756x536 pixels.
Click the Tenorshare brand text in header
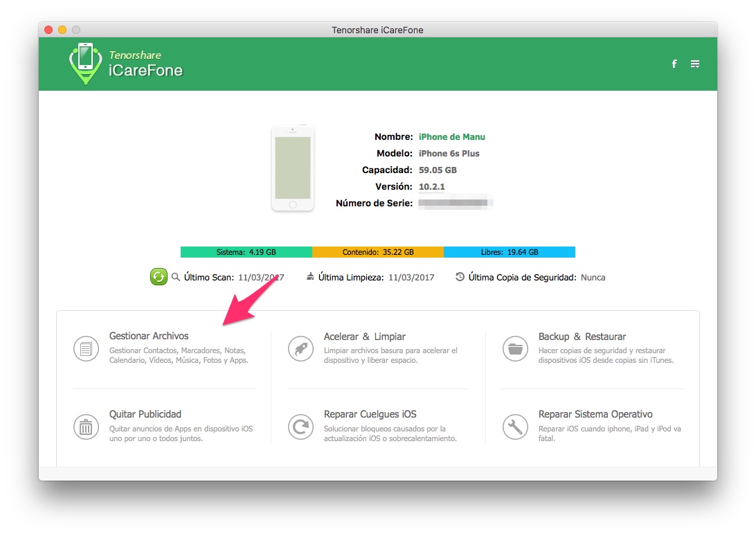point(135,55)
